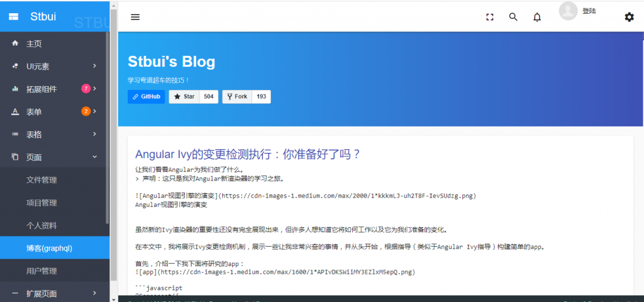
Task: Click the 504 star count
Action: 209,97
